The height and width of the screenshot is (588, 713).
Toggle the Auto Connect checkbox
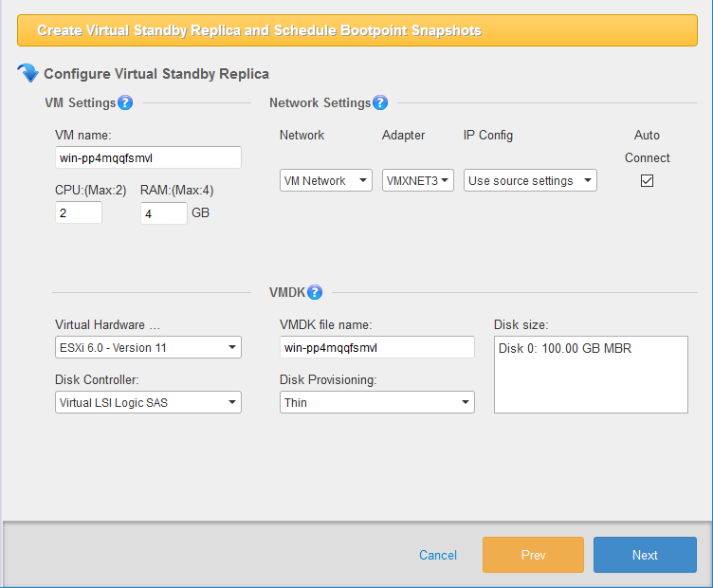click(648, 180)
